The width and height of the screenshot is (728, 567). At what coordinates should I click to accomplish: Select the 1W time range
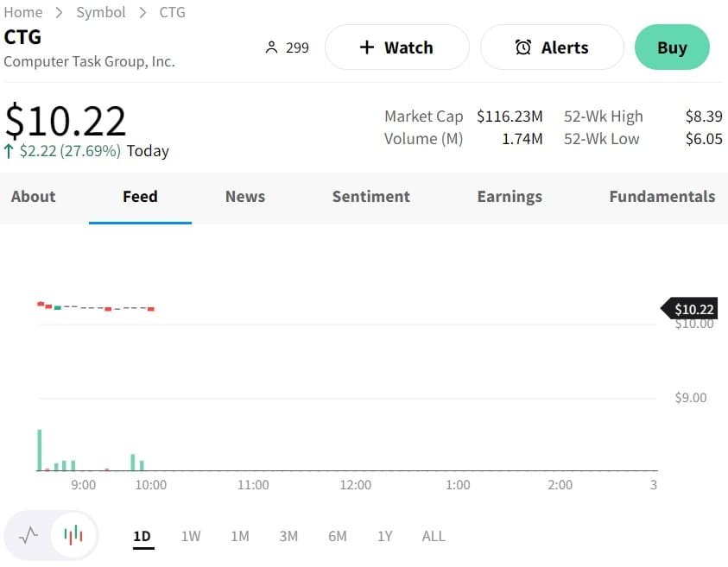[191, 536]
